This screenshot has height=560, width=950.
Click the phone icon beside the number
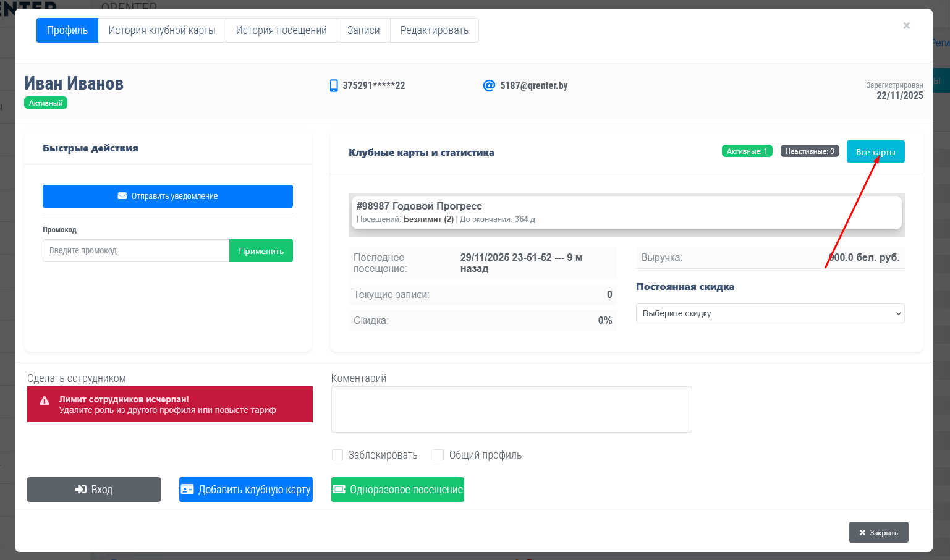pyautogui.click(x=334, y=85)
